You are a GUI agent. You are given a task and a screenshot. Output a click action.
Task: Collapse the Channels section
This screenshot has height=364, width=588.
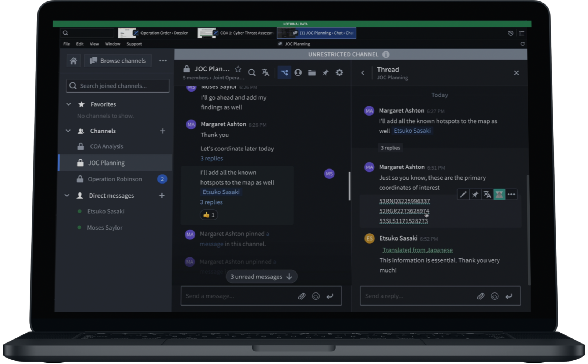coord(68,131)
